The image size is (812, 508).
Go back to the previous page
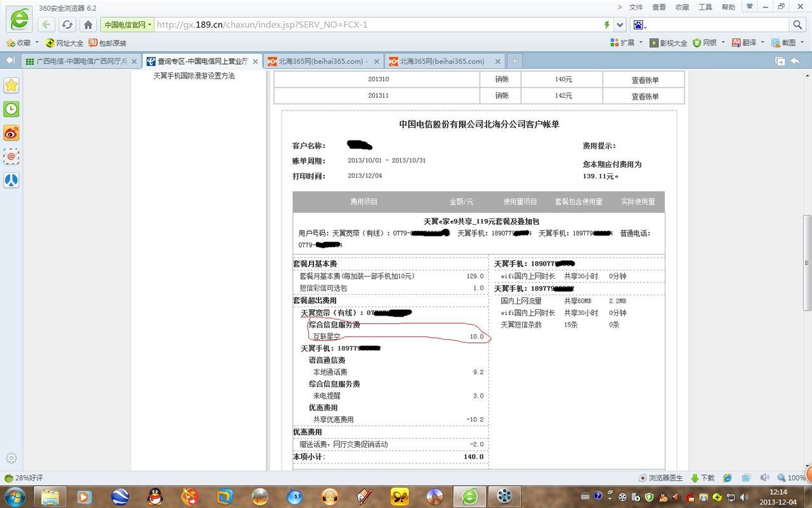46,25
